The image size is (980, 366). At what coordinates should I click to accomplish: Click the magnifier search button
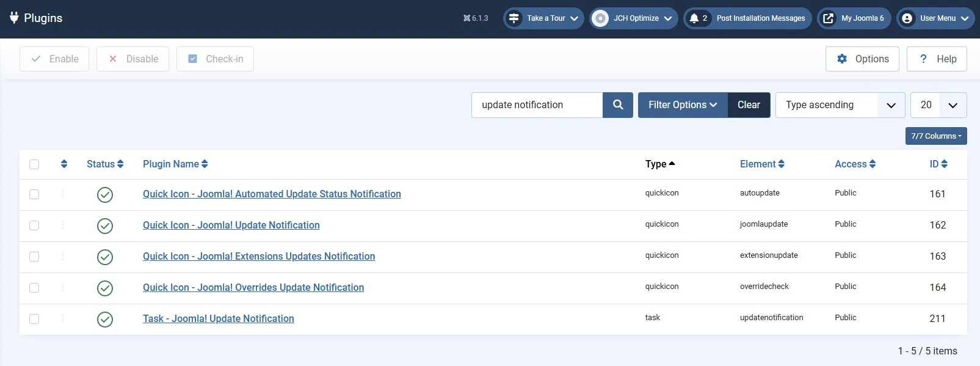click(x=618, y=105)
